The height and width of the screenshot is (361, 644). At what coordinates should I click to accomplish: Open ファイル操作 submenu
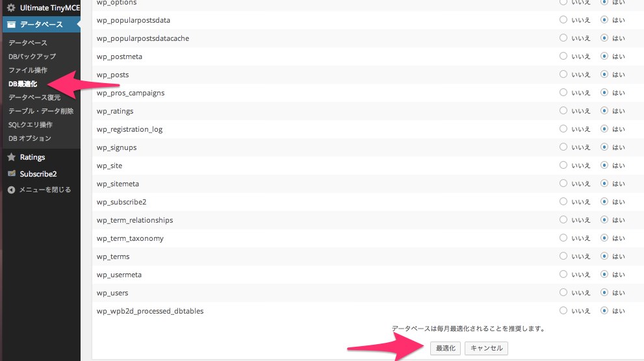(28, 70)
